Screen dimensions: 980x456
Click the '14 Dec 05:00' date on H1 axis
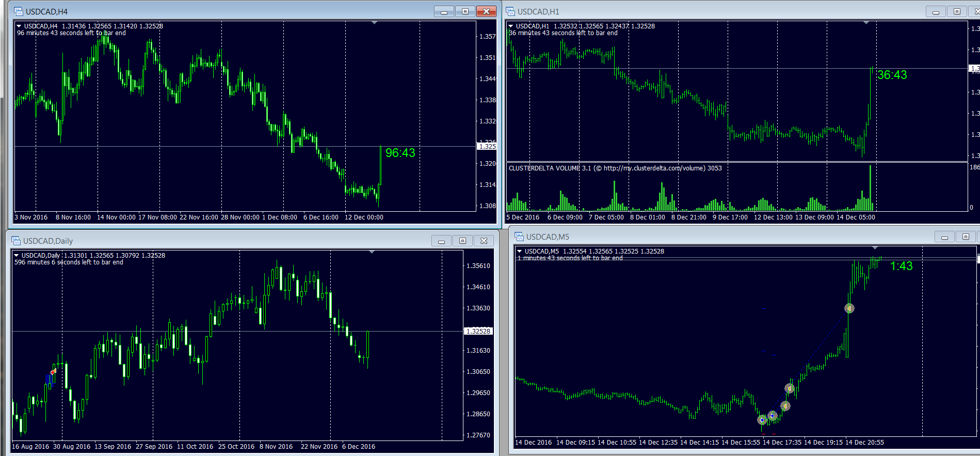[856, 217]
